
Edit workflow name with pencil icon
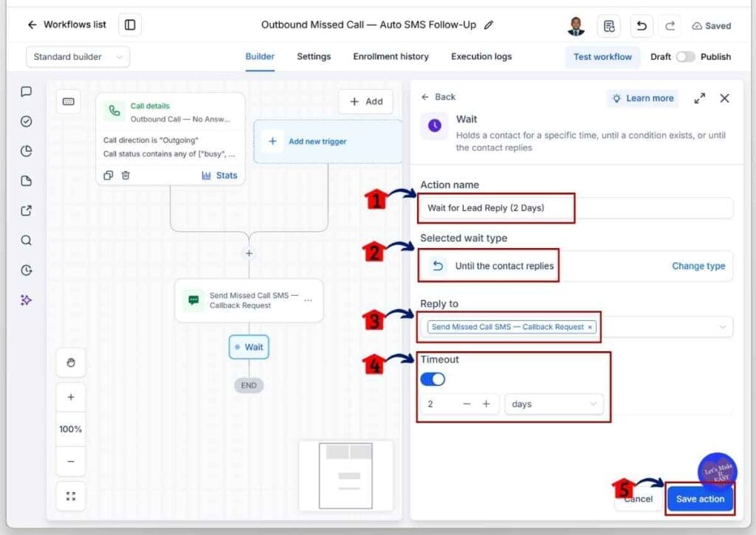pos(489,25)
